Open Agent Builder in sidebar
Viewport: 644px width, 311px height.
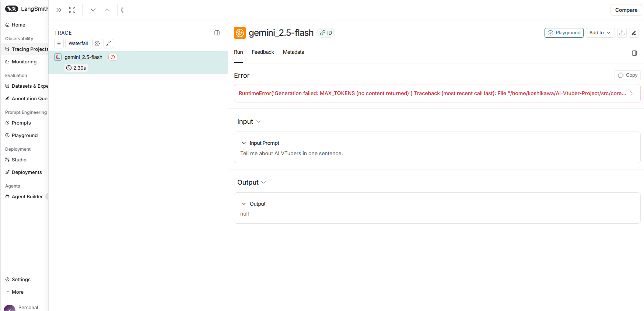[24, 196]
